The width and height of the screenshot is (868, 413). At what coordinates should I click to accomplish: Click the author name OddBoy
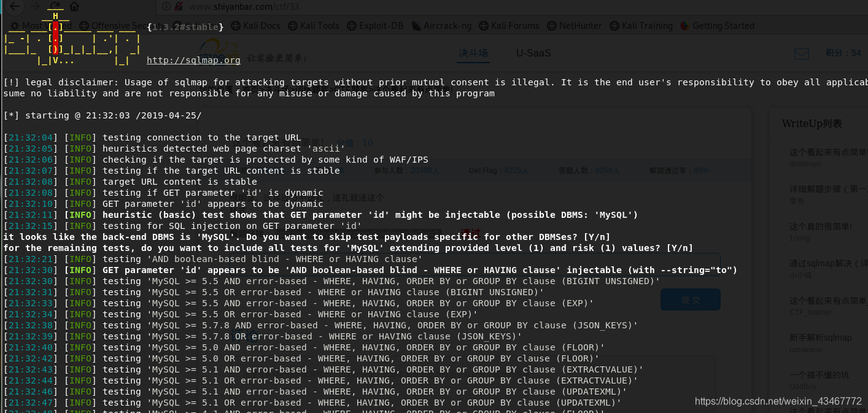coord(803,386)
